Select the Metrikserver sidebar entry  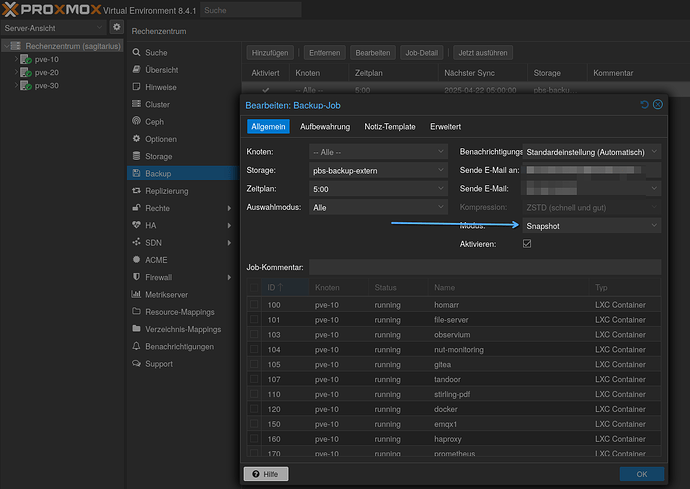167,294
